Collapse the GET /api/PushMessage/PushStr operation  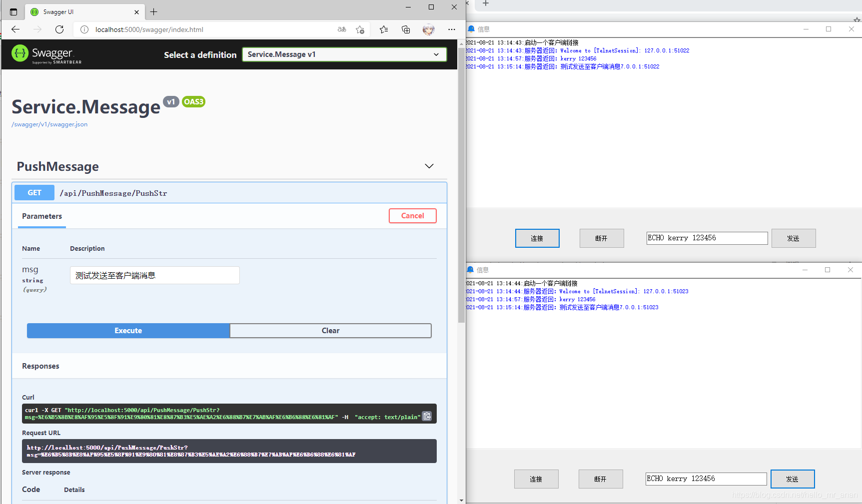pos(229,193)
